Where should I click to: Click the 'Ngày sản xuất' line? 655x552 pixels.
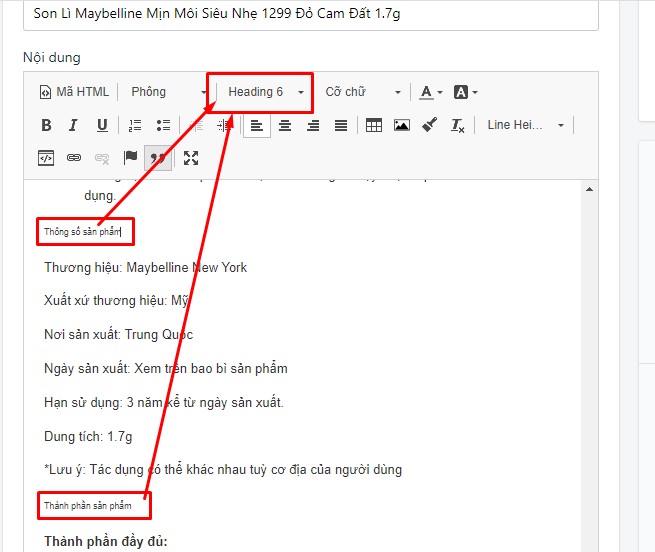166,369
